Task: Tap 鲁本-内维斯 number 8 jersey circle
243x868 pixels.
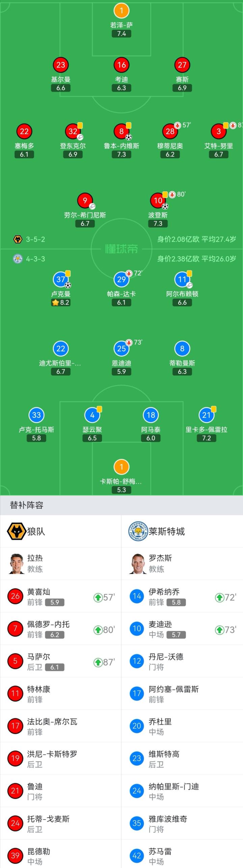Action: [x=122, y=131]
